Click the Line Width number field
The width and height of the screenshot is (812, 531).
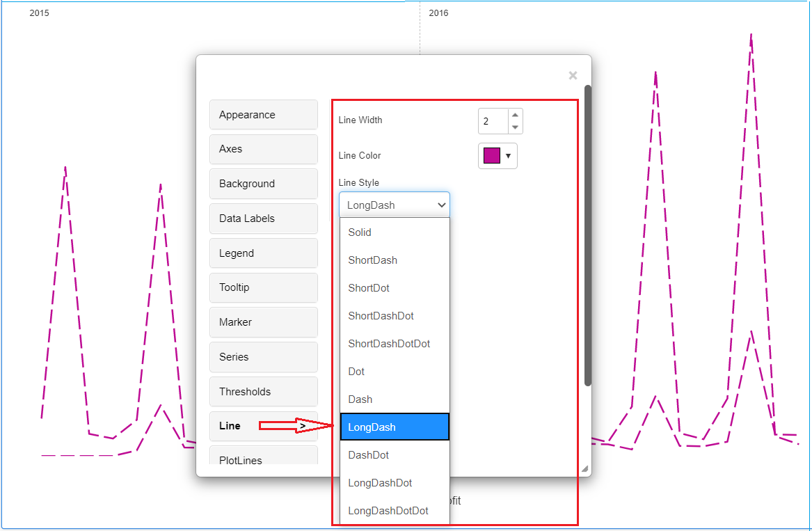coord(493,121)
